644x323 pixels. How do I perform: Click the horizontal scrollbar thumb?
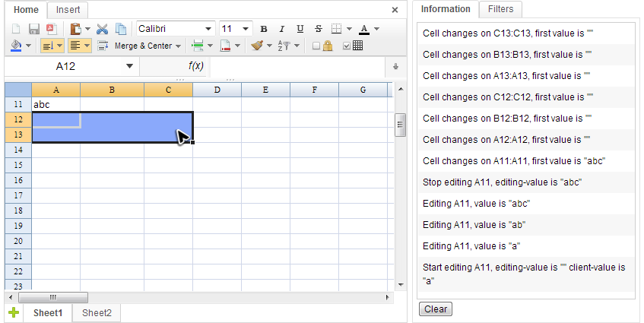tap(53, 297)
